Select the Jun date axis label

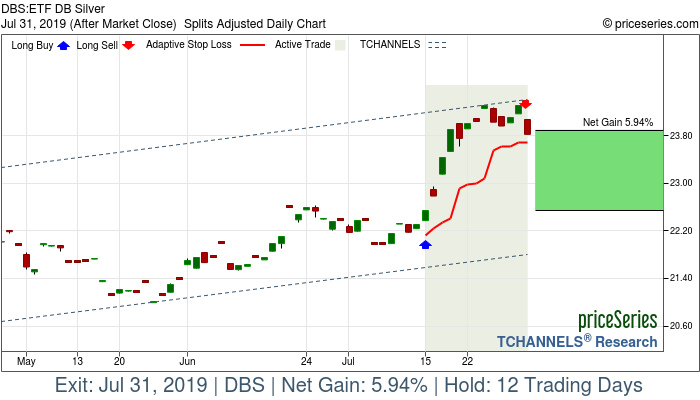click(x=186, y=359)
